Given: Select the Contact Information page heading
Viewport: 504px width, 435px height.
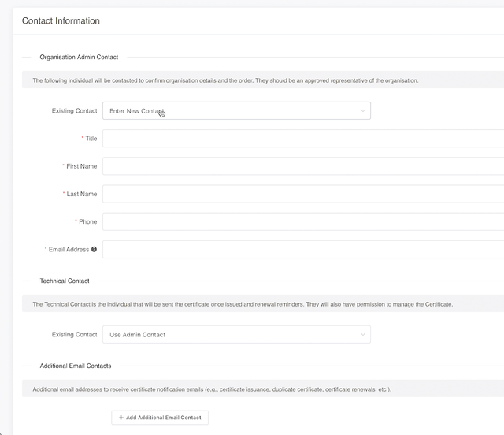Looking at the screenshot, I should (x=61, y=20).
